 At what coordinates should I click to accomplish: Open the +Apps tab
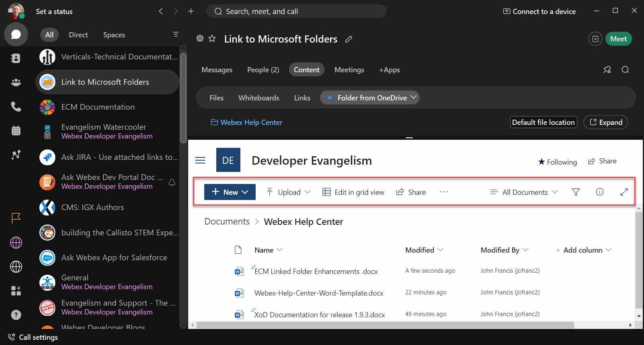coord(390,69)
